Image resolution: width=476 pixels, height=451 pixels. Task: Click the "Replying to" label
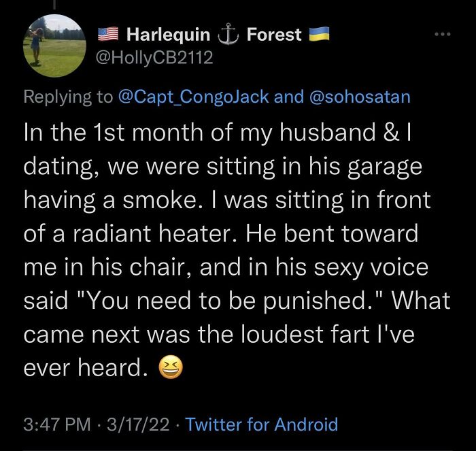pos(68,97)
